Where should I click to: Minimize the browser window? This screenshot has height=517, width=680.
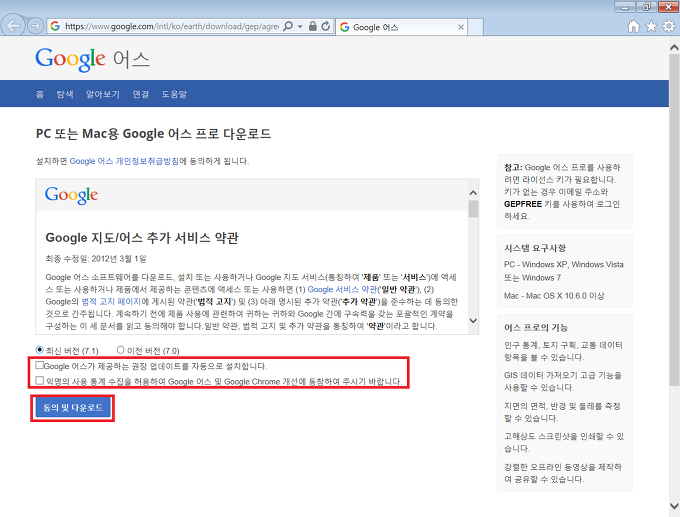click(624, 7)
